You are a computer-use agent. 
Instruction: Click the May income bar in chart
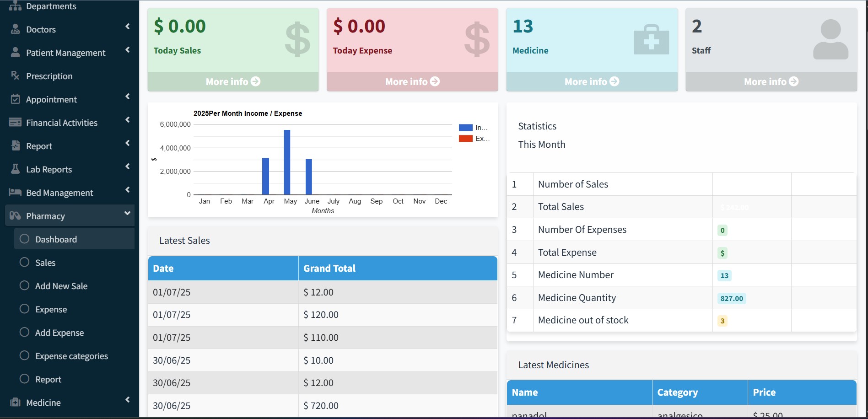tap(287, 162)
